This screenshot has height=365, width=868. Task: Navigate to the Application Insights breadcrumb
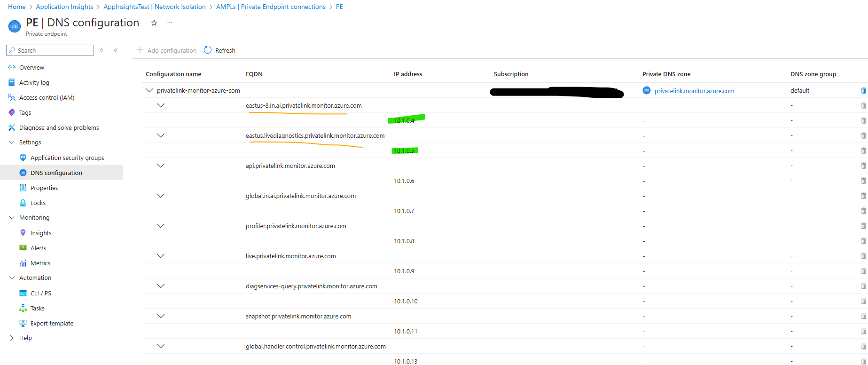pyautogui.click(x=64, y=7)
